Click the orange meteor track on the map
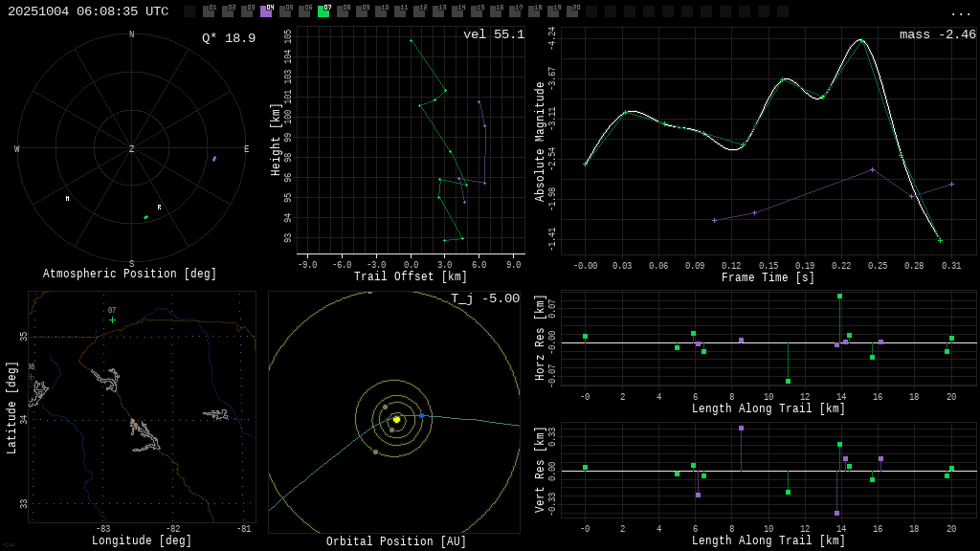The height and width of the screenshot is (551, 980). coord(132,422)
